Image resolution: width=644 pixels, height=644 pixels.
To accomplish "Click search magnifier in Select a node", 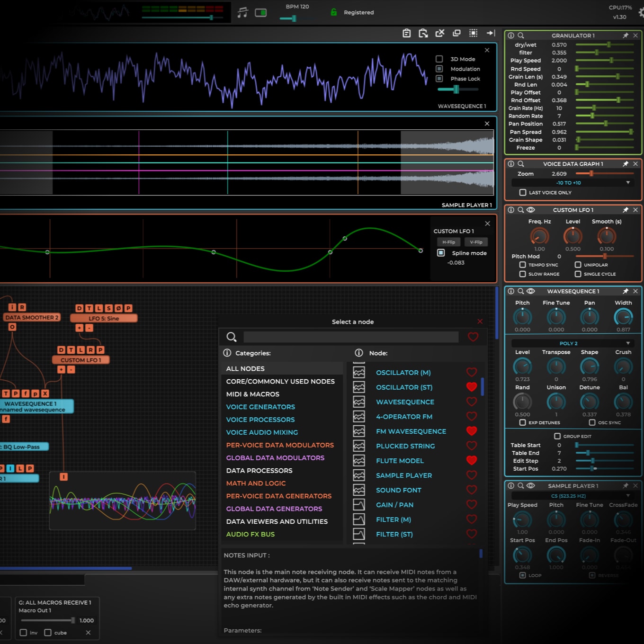I will tap(232, 337).
